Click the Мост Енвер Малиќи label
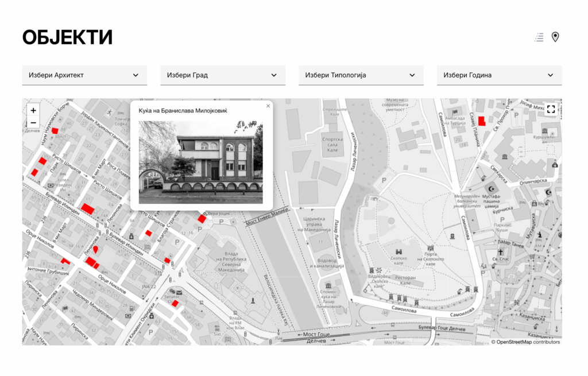This screenshot has width=588, height=376. click(x=268, y=217)
